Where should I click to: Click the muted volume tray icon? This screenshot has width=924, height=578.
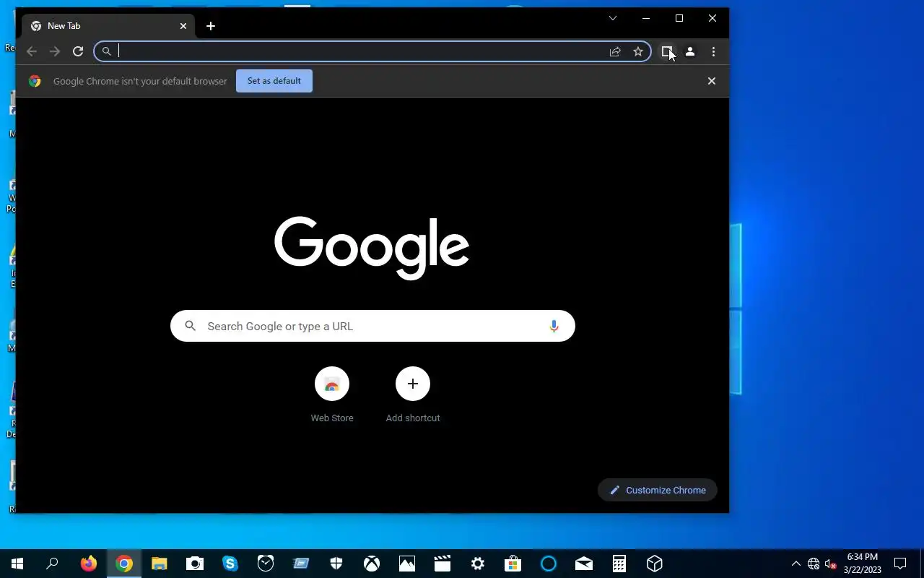[831, 564]
